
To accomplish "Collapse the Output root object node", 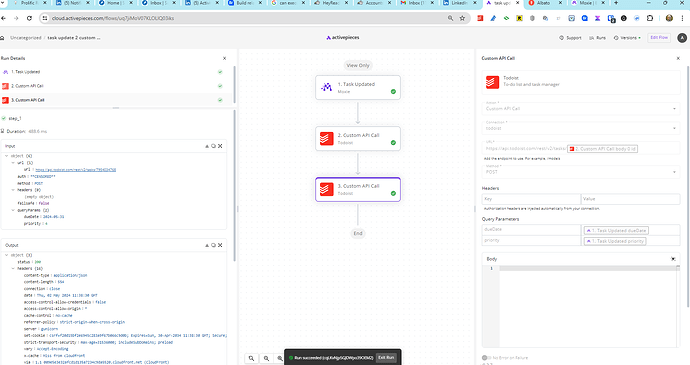I will coord(7,255).
